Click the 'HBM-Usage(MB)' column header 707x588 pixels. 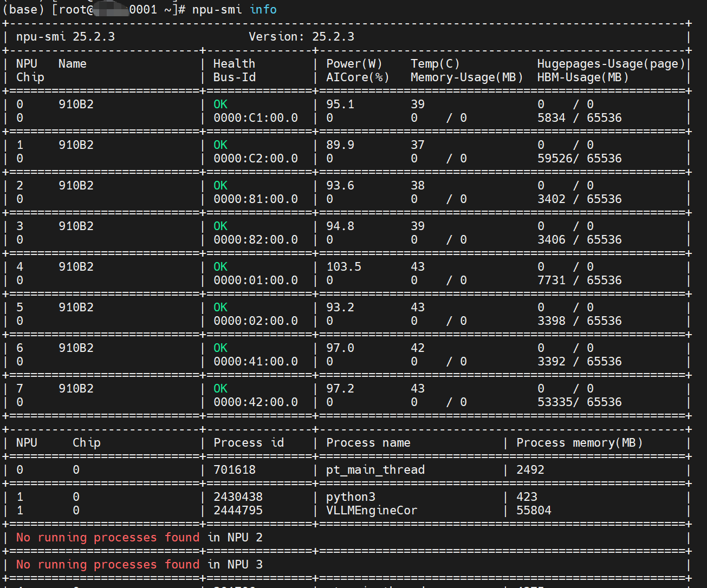[x=583, y=77]
